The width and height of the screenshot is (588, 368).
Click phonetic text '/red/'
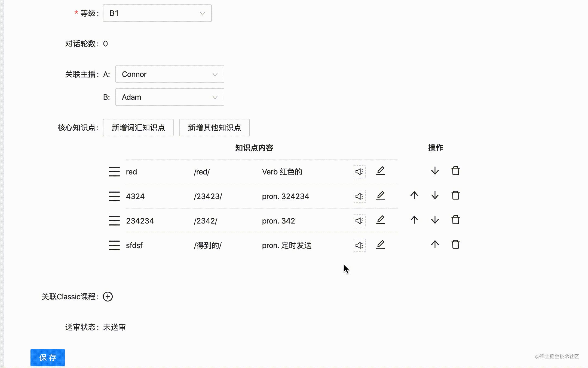(x=202, y=172)
